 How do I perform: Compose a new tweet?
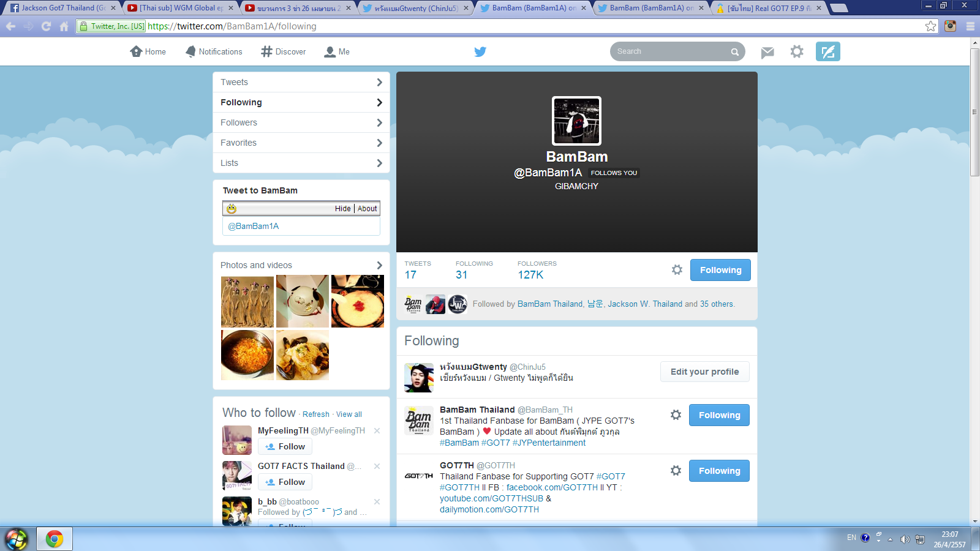(x=828, y=51)
